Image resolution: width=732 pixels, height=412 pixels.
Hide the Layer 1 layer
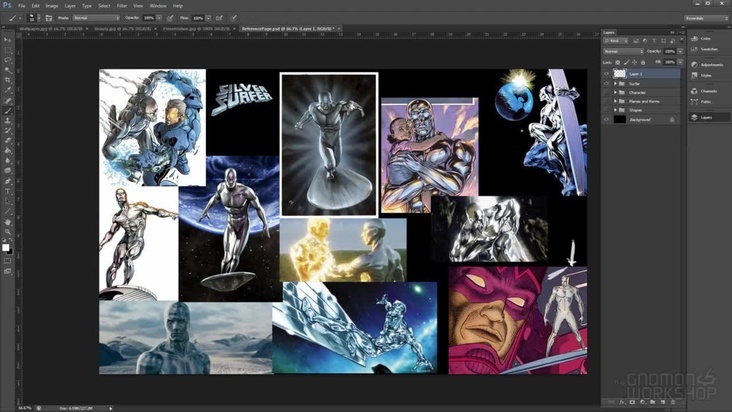coord(606,74)
